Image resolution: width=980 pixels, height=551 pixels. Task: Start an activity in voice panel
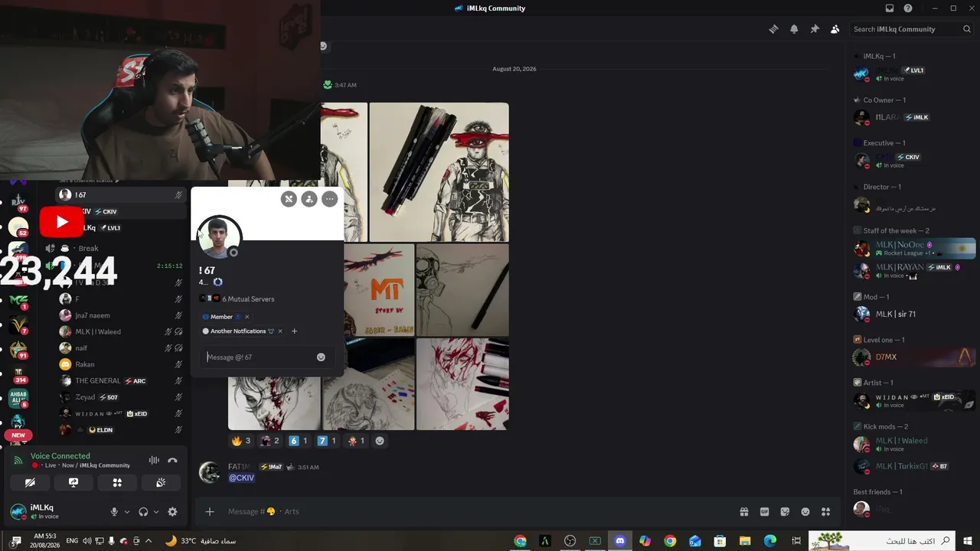pos(117,483)
